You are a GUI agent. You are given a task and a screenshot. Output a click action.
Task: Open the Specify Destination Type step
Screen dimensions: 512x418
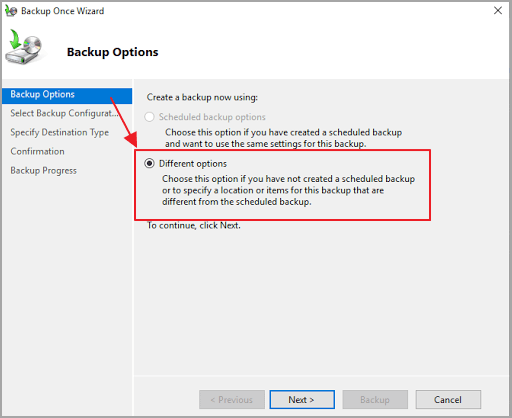click(59, 132)
